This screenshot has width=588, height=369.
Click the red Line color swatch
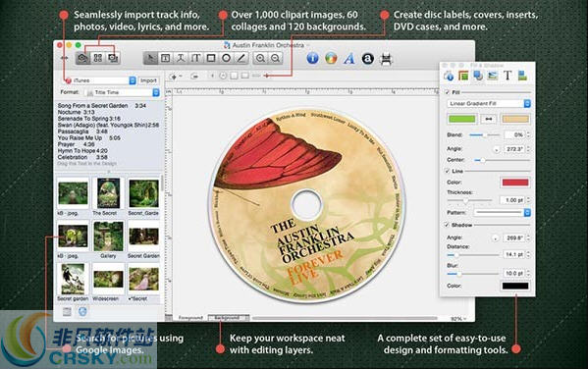(x=515, y=183)
